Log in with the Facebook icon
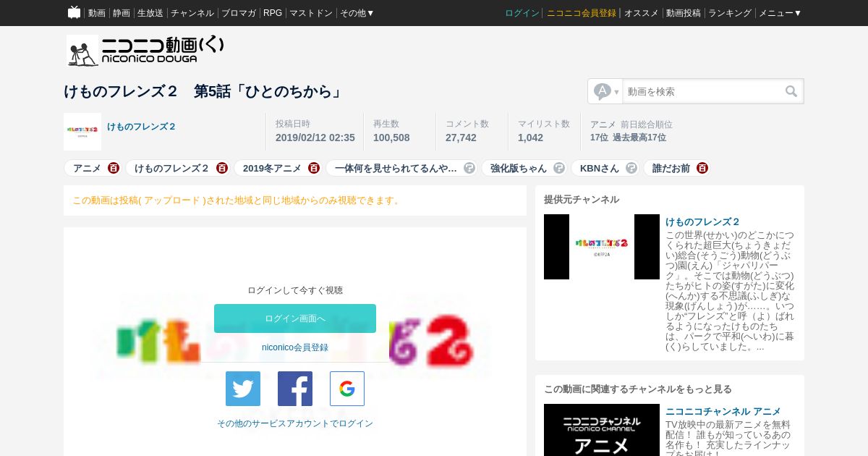 pyautogui.click(x=295, y=389)
